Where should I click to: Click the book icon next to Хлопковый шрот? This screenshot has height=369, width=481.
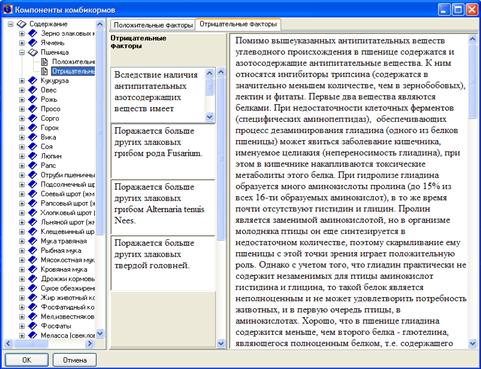tap(32, 213)
